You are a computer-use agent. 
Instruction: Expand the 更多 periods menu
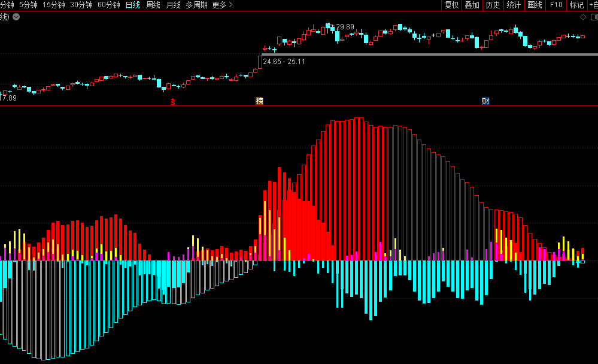coord(222,5)
